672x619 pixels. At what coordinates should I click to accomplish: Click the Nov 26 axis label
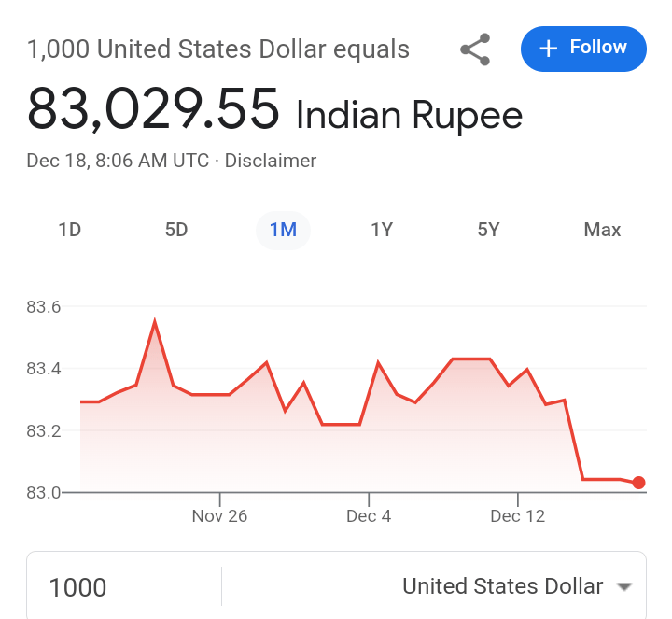219,516
